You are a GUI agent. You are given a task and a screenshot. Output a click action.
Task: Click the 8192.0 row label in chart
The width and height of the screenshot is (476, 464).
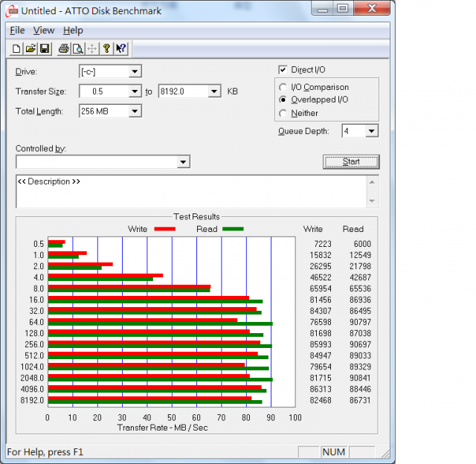tap(32, 400)
